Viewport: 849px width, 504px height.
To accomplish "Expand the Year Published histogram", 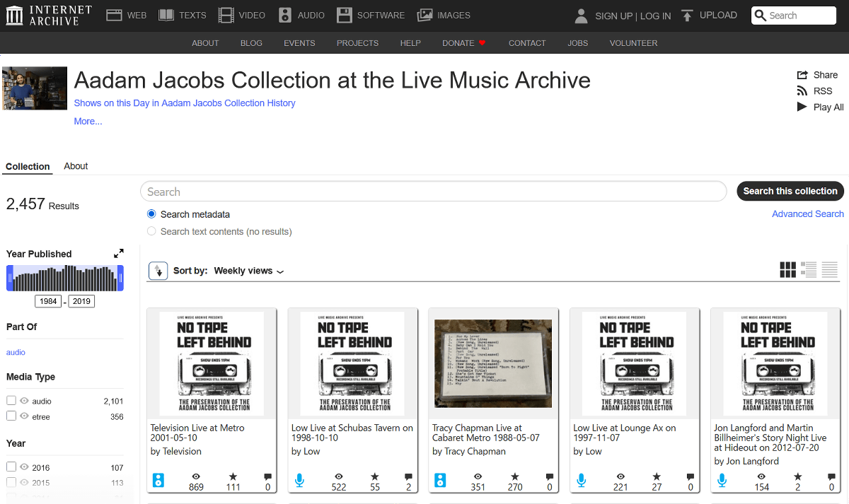I will click(x=119, y=253).
